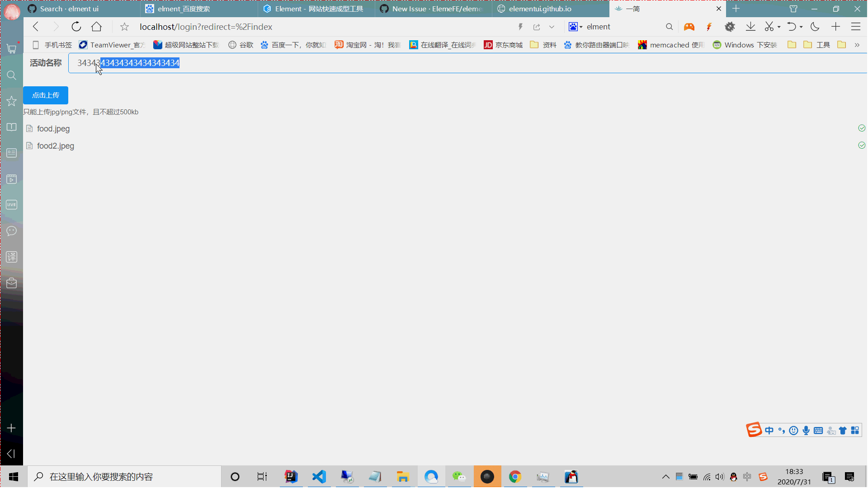Open the browser hamburger menu

point(856,27)
